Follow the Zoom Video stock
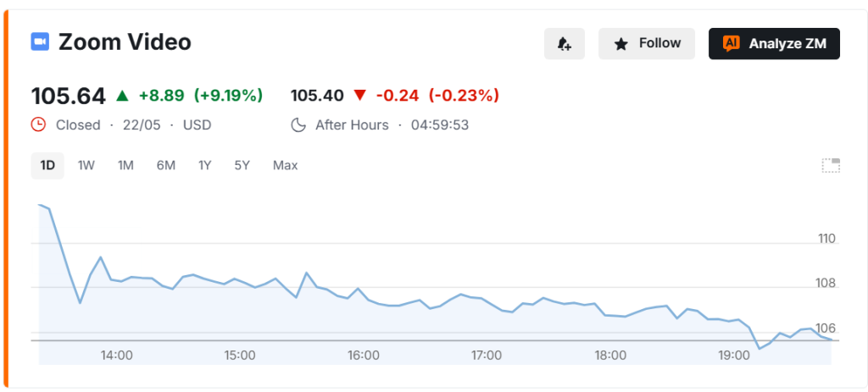 point(647,44)
